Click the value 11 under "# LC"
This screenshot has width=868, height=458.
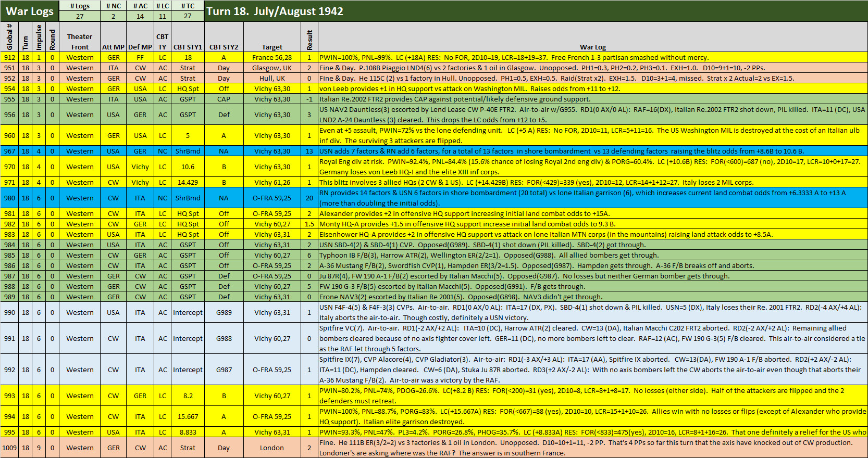[163, 16]
